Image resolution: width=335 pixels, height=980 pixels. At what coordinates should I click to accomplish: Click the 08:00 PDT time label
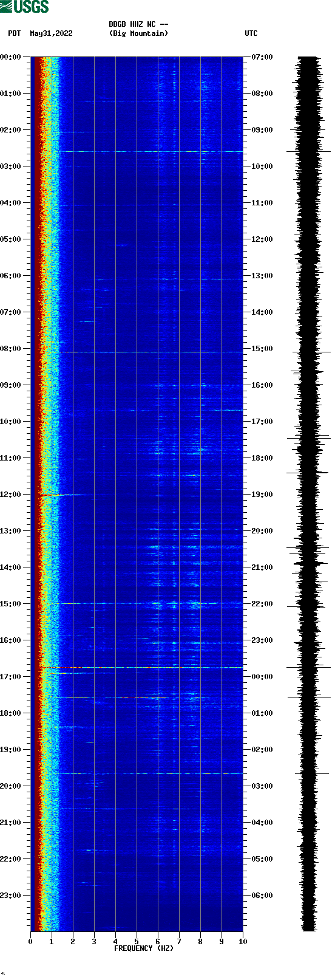coord(11,349)
